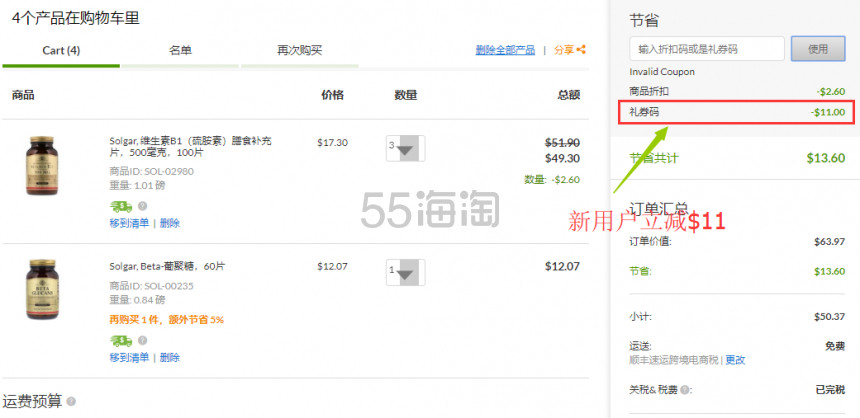
Task: Click 移到清单 for Solgar Beta-葡聚糖
Action: click(x=129, y=358)
